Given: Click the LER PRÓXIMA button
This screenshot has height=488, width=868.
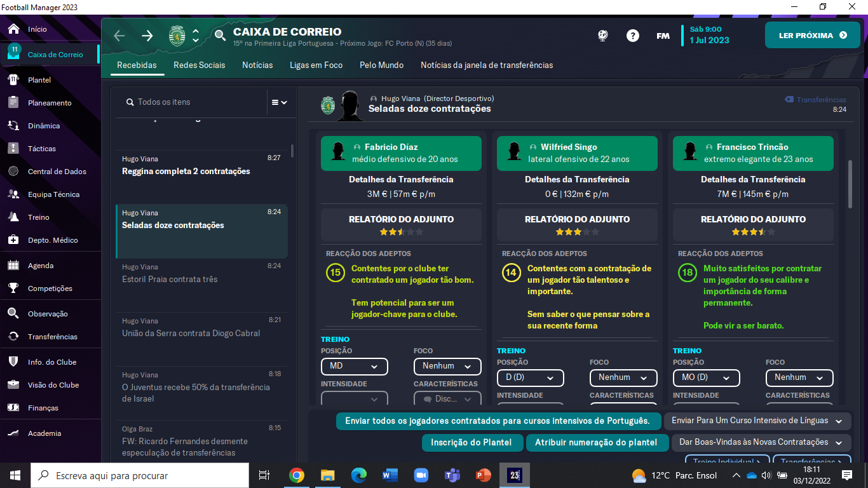Looking at the screenshot, I should point(813,35).
